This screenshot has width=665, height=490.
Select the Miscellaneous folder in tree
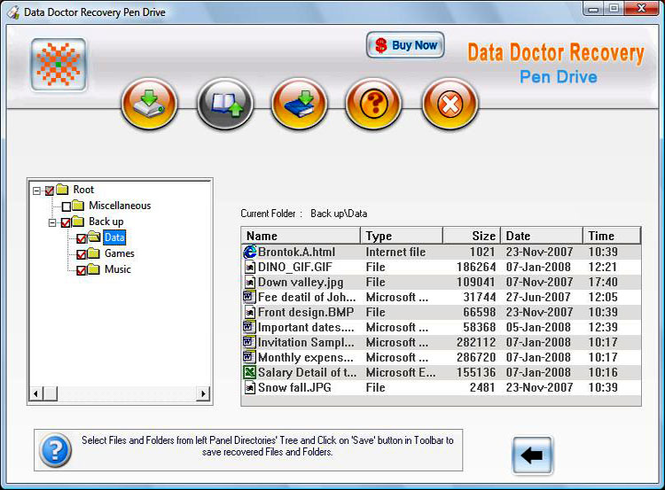pos(120,205)
